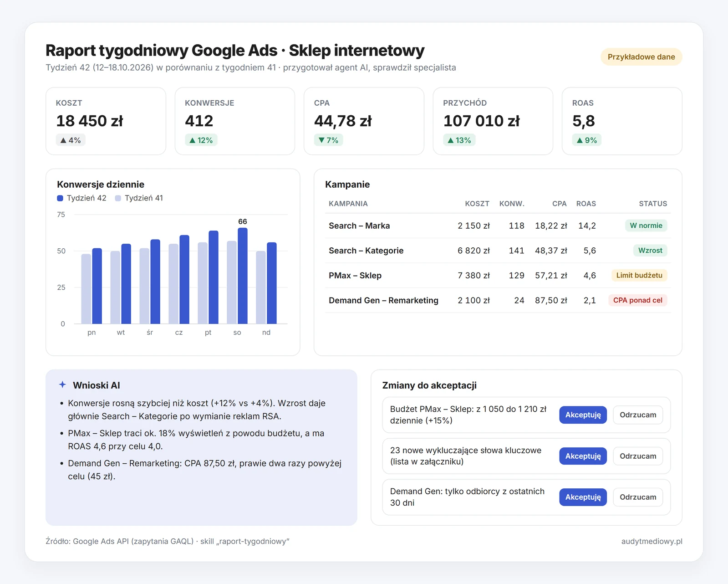Click the Przykładowe dane badge
The width and height of the screenshot is (728, 584).
[641, 57]
